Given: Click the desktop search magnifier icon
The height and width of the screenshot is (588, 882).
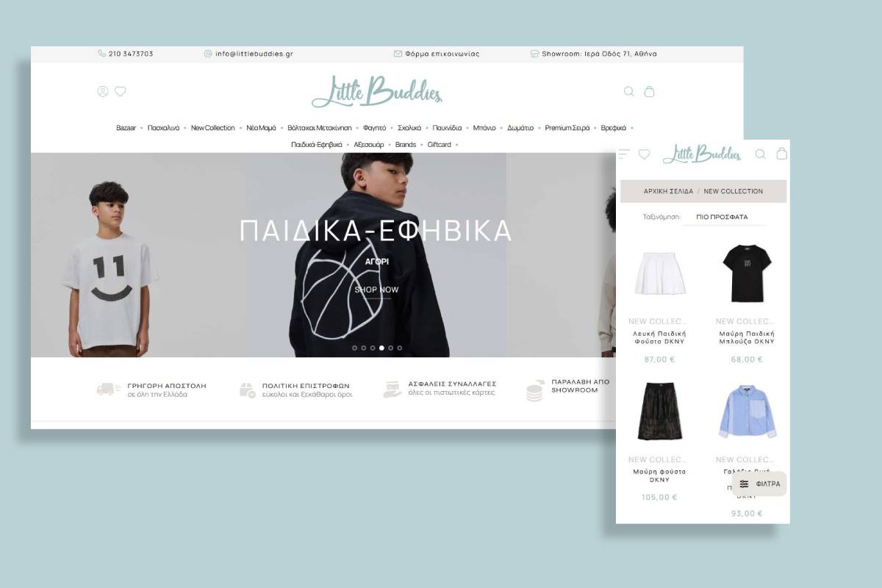Looking at the screenshot, I should (628, 92).
